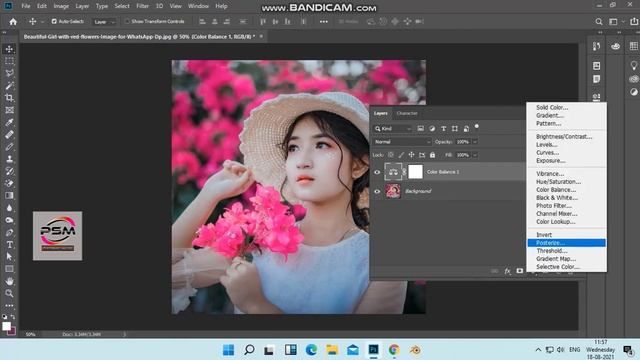Toggle Show Transform Controls checkbox

[x=127, y=21]
